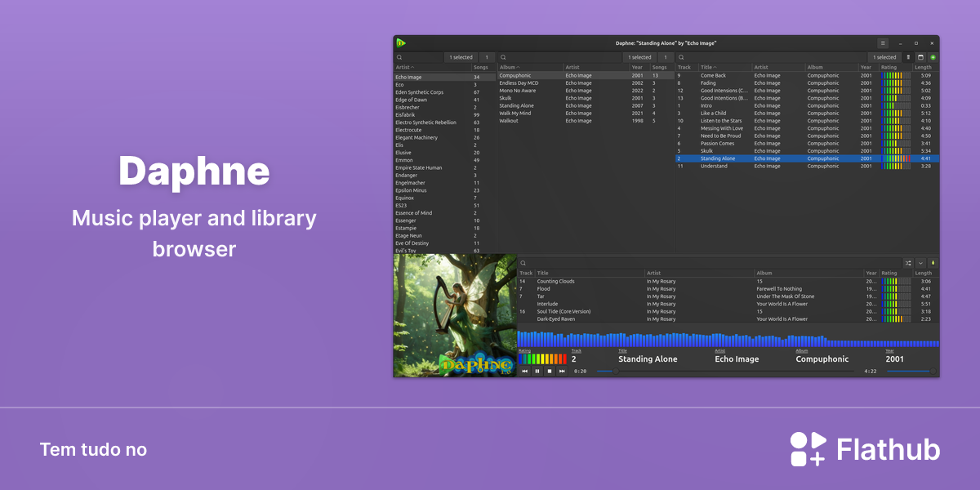Select queue entry 'Soul Tide (Core.Version)'
This screenshot has width=980, height=490.
[728, 311]
